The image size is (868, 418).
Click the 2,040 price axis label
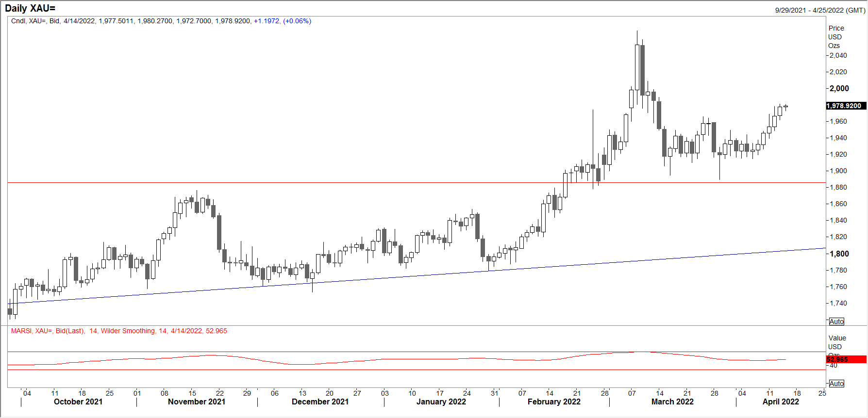tap(838, 55)
